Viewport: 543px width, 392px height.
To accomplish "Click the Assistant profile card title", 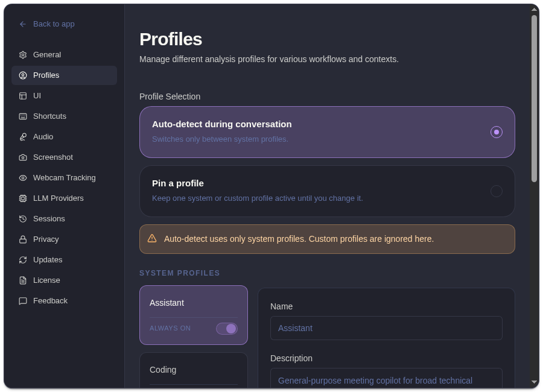I will [167, 303].
